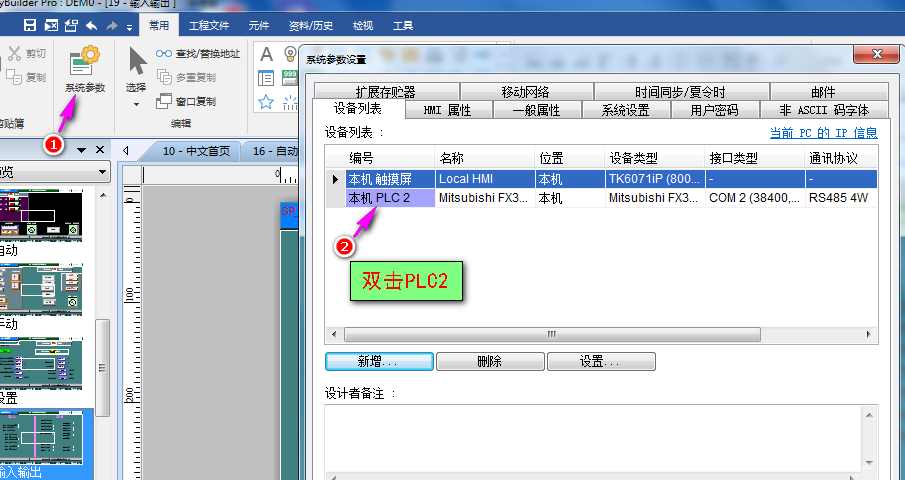The image size is (905, 480).
Task: Click the 窗口复制 window copy icon
Action: click(x=165, y=101)
